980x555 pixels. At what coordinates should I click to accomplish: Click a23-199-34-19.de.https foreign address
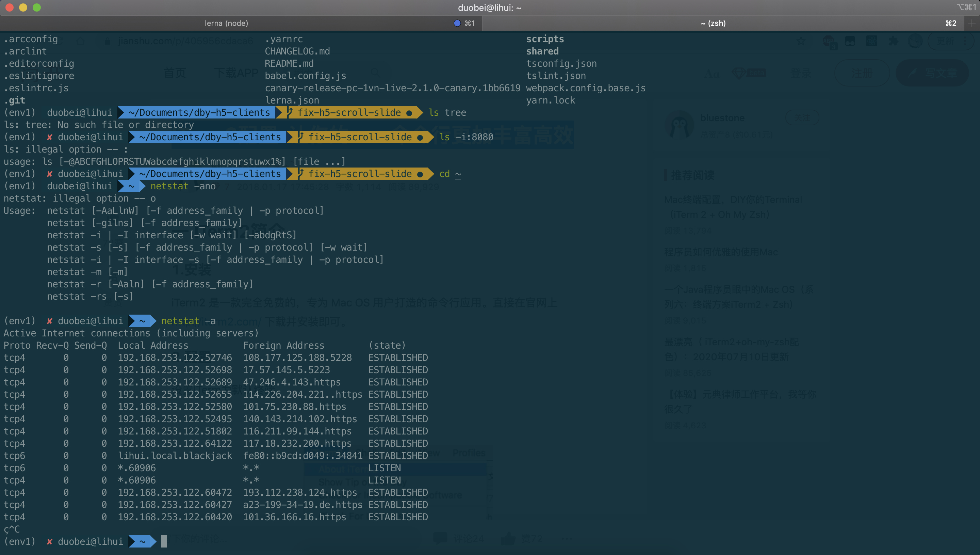coord(303,505)
